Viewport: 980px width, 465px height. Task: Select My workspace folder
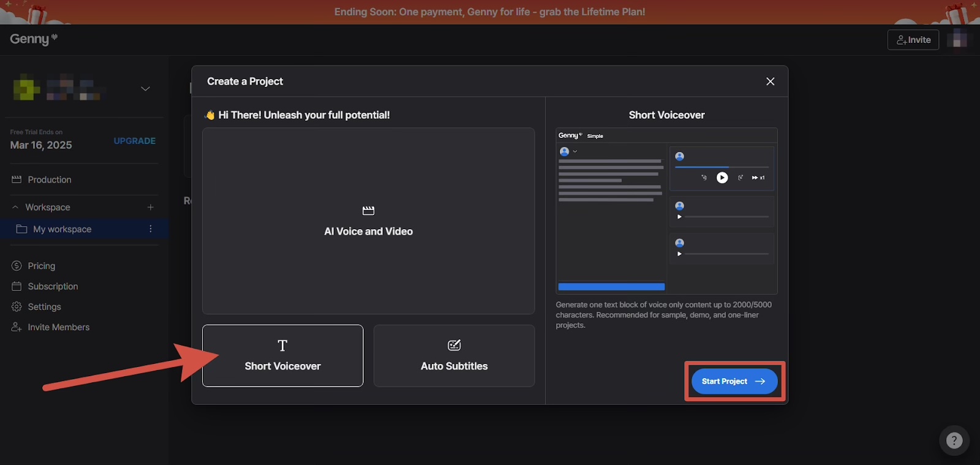(x=62, y=229)
